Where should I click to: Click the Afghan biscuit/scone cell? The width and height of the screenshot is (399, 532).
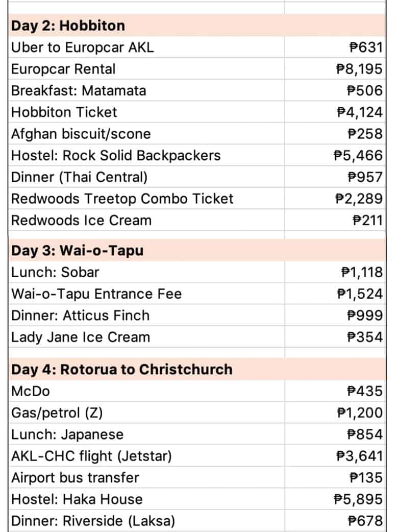click(81, 134)
